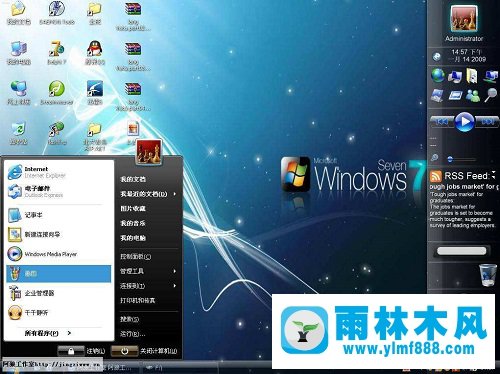Viewport: 500px width, 374px height.
Task: Open DAEMON Tools desktop shortcut
Action: (x=57, y=13)
